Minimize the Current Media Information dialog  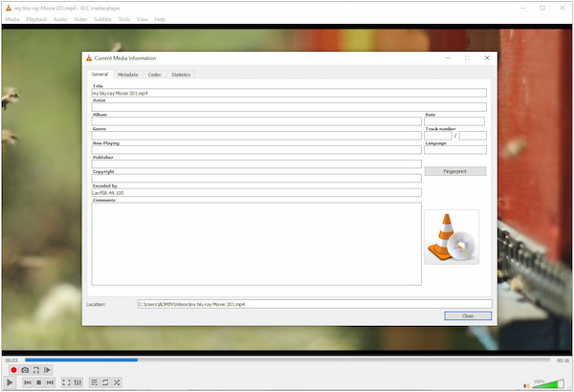tap(448, 57)
